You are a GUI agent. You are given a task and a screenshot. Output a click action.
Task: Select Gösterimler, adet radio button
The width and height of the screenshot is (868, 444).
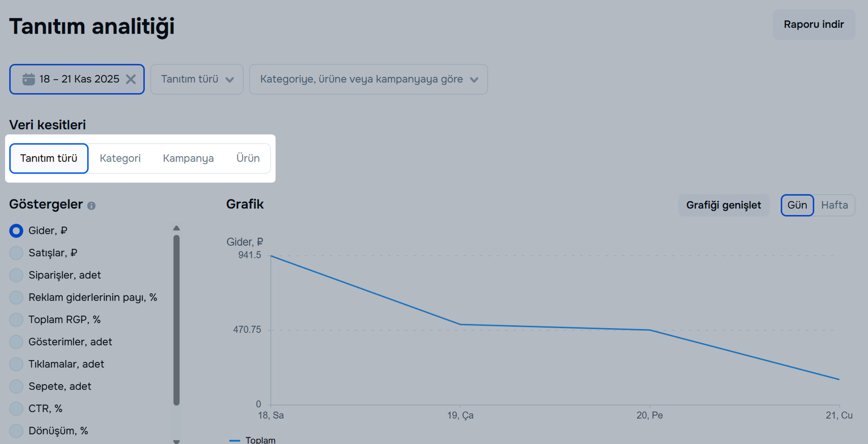16,342
